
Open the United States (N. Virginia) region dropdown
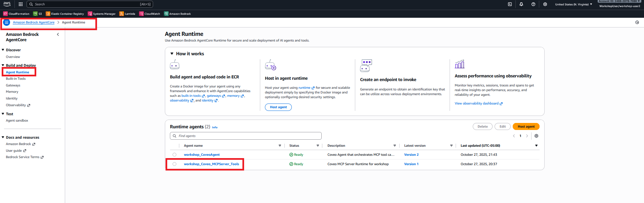pyautogui.click(x=573, y=4)
